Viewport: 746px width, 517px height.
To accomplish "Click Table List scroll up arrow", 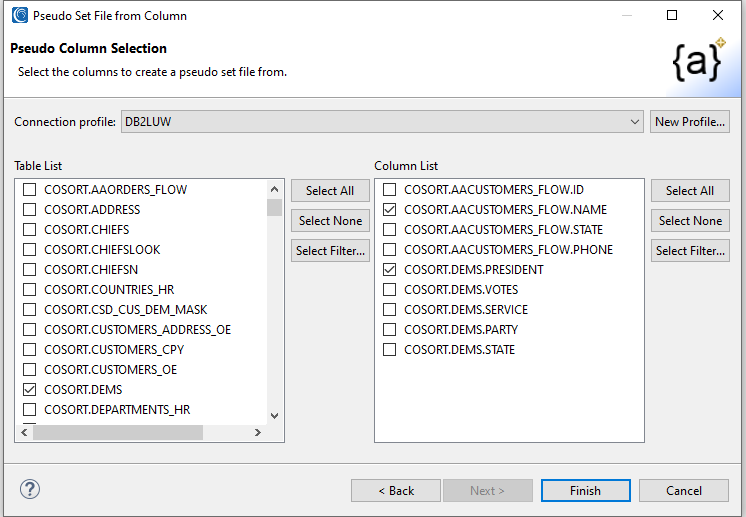I will pyautogui.click(x=274, y=189).
